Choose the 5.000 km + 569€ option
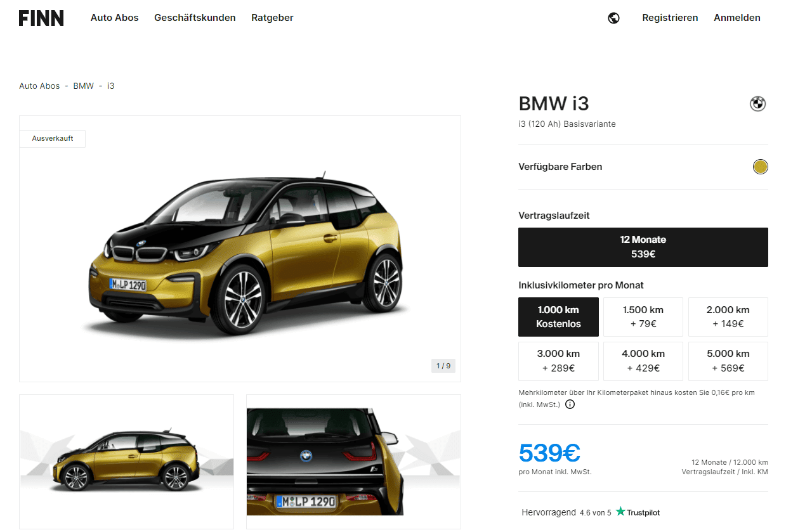This screenshot has height=530, width=812. coord(728,361)
